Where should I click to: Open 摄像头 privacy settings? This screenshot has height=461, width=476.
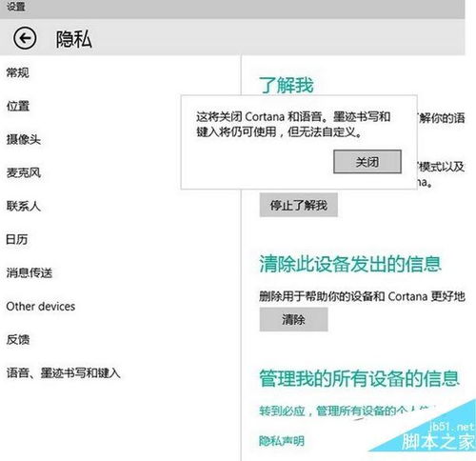[24, 139]
